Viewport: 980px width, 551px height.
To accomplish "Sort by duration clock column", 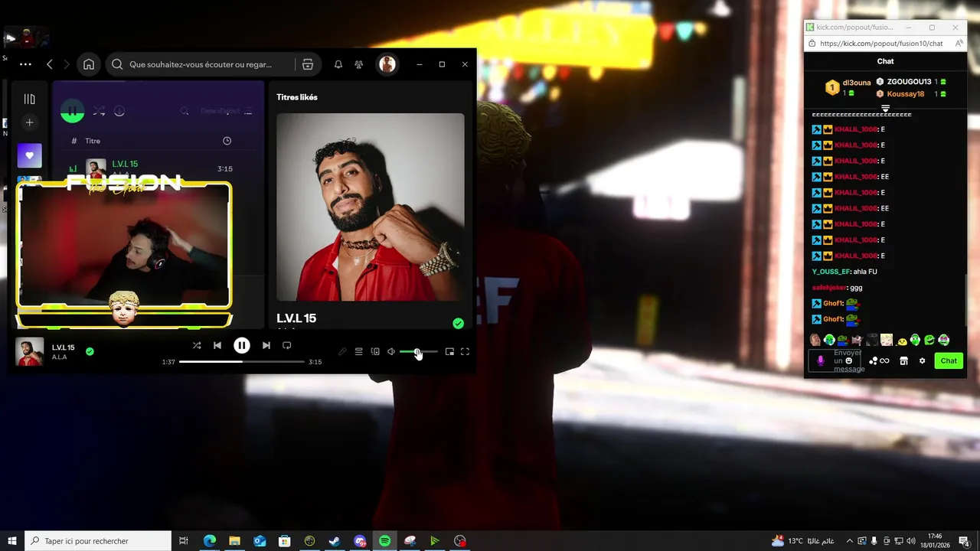I will coord(227,141).
